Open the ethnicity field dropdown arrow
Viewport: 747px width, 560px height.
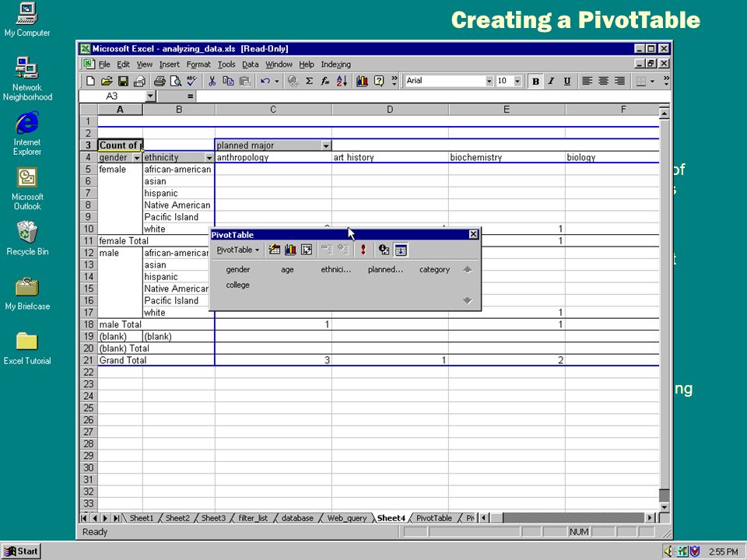coord(209,158)
